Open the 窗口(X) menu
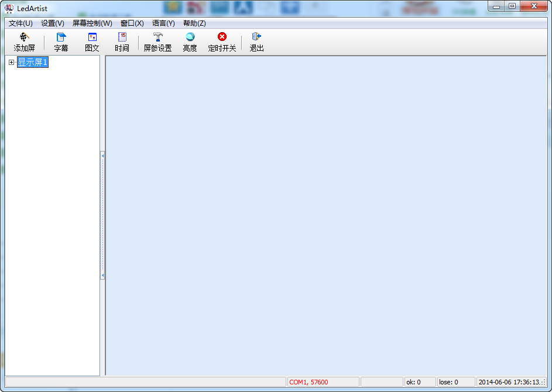The width and height of the screenshot is (552, 392). click(x=132, y=23)
